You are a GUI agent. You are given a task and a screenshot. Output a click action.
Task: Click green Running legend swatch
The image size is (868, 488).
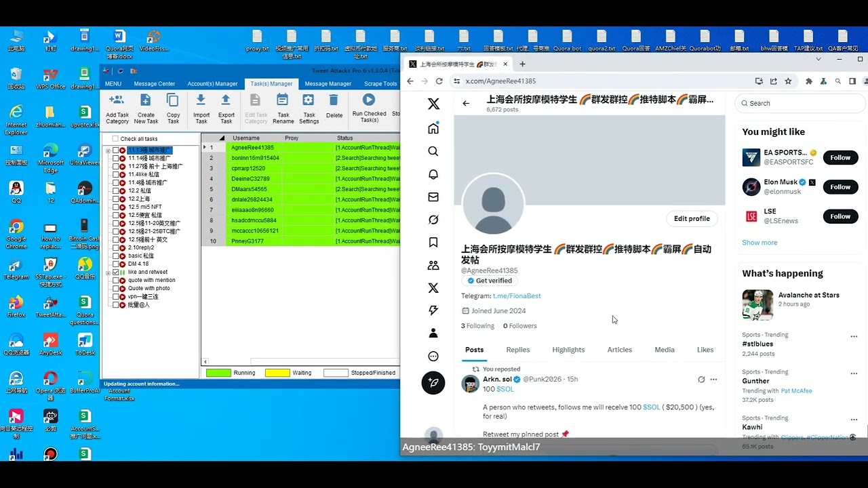(218, 373)
